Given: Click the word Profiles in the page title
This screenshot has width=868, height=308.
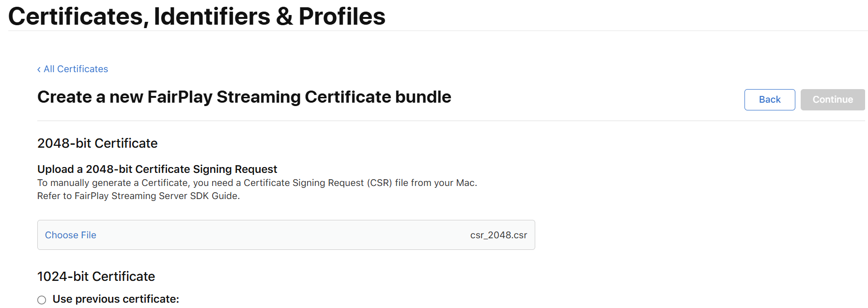Looking at the screenshot, I should click(341, 16).
